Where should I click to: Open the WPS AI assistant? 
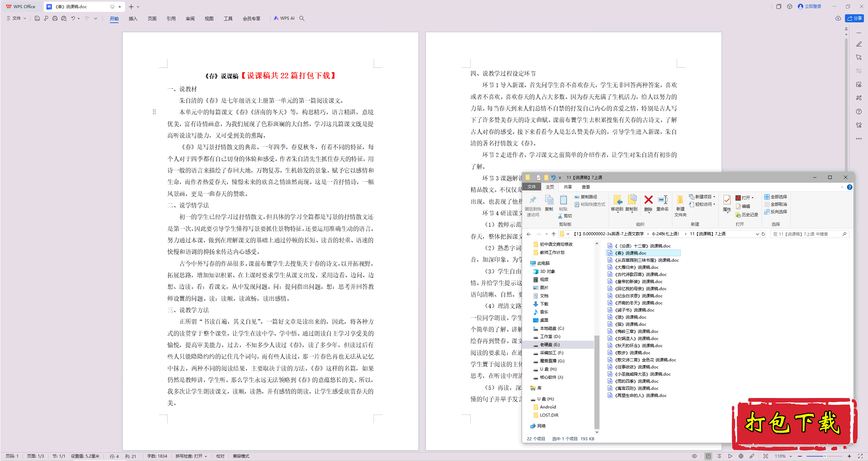pos(284,18)
